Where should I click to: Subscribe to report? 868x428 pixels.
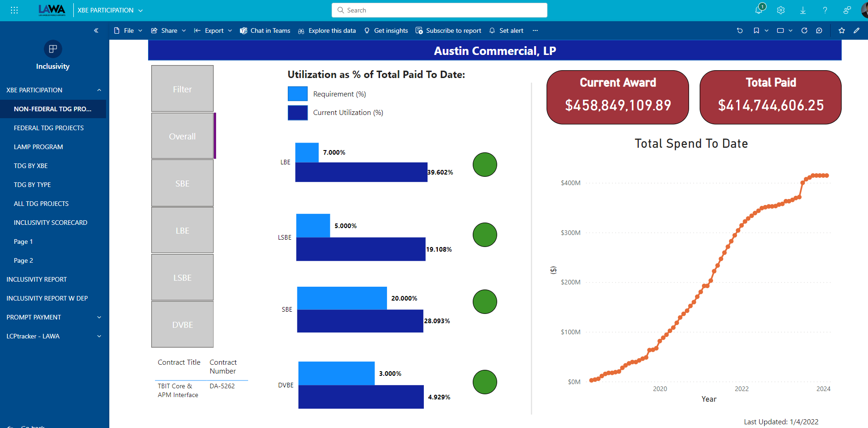click(448, 30)
